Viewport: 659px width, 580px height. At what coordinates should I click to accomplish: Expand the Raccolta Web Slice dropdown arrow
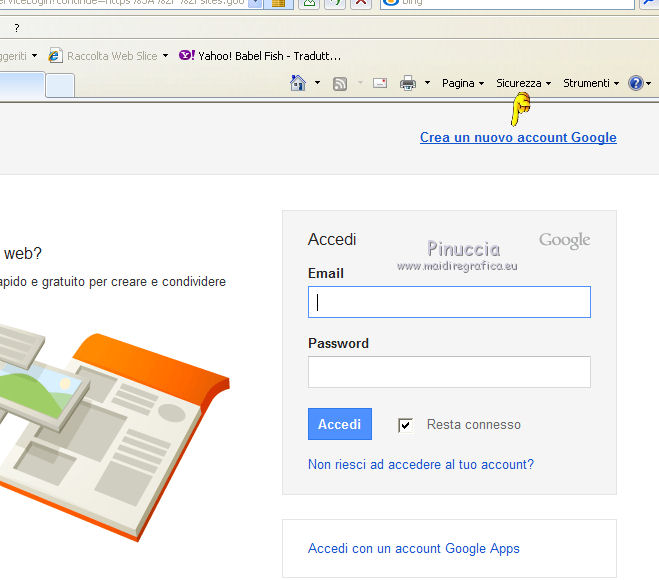click(x=166, y=55)
